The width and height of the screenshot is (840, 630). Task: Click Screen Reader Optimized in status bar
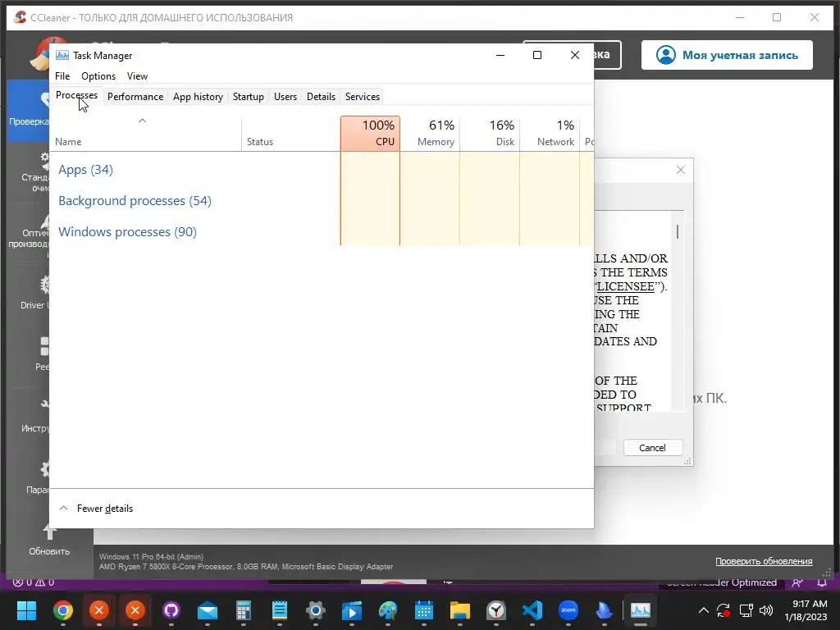click(722, 582)
